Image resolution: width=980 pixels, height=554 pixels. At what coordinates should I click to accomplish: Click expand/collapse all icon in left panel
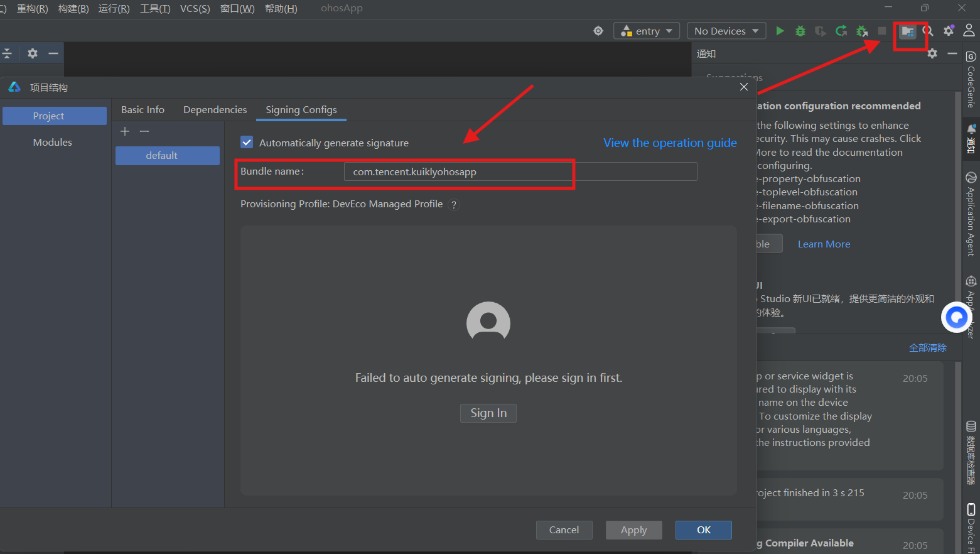click(7, 53)
